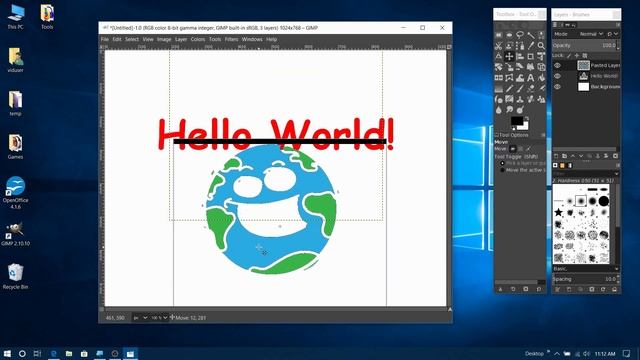Screen dimensions: 640x360
Task: Select the Move tool in the Toolbox
Action: click(x=509, y=56)
